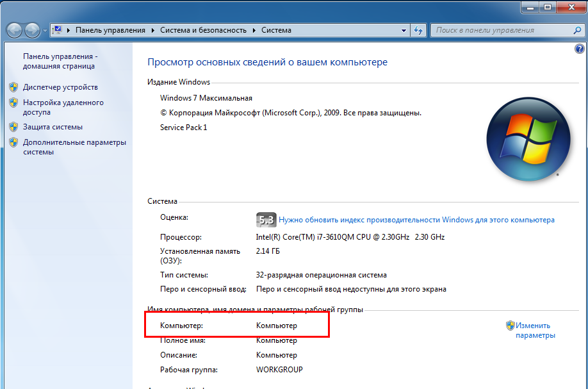Click shield icon next to Изменить параметры

(510, 325)
